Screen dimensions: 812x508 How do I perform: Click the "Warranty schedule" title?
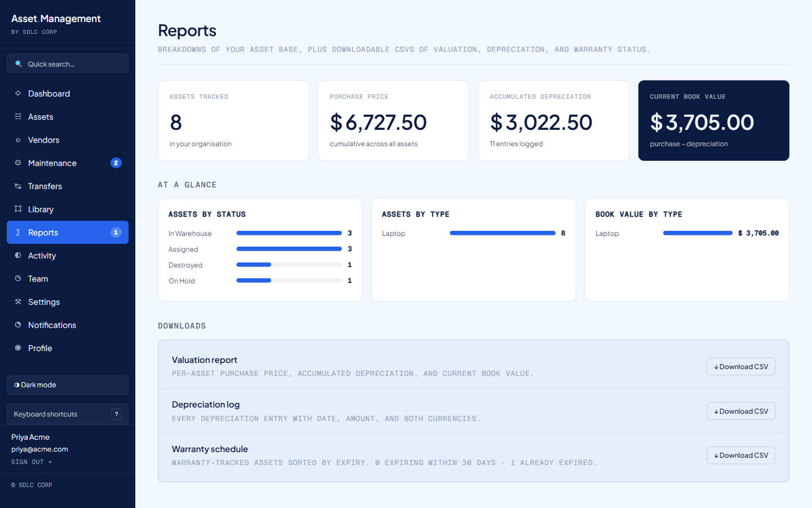tap(210, 449)
